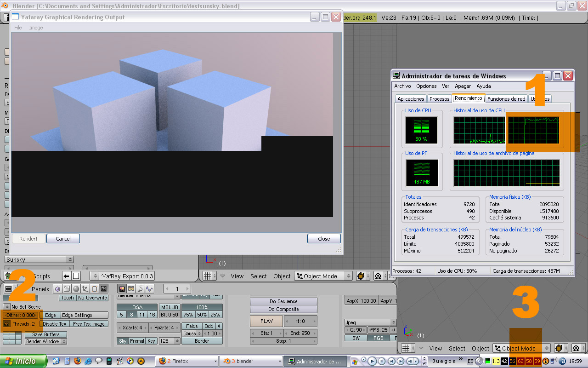588x368 pixels.
Task: Switch to the Aplicaciones tab in Task Manager
Action: [411, 99]
